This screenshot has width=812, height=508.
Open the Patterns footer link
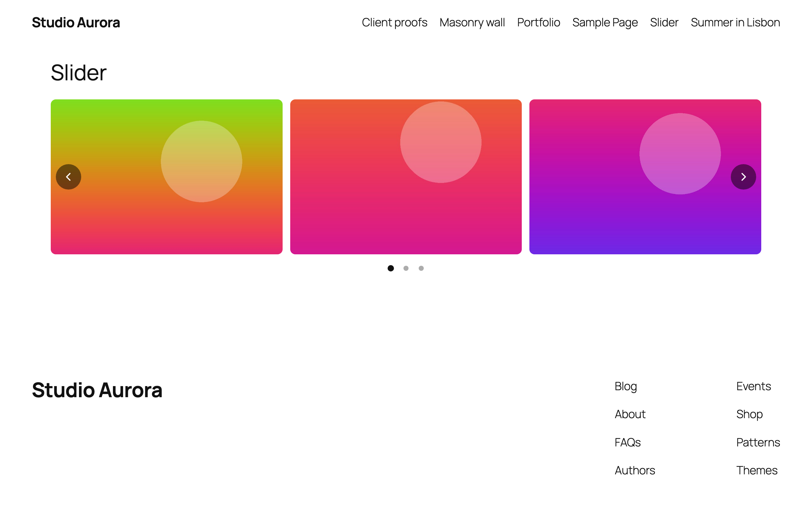tap(758, 443)
